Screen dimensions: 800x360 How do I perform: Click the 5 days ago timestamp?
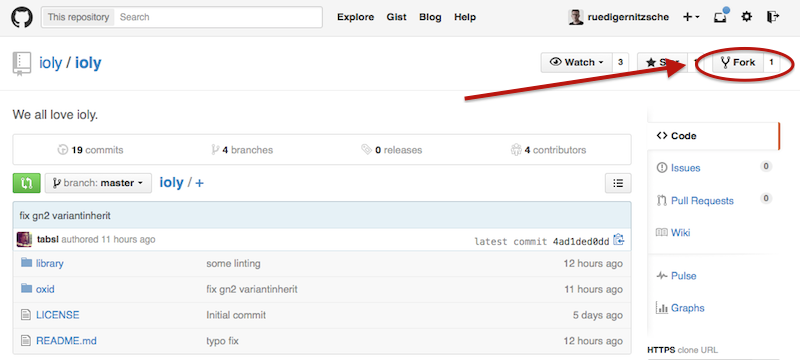[x=597, y=315]
